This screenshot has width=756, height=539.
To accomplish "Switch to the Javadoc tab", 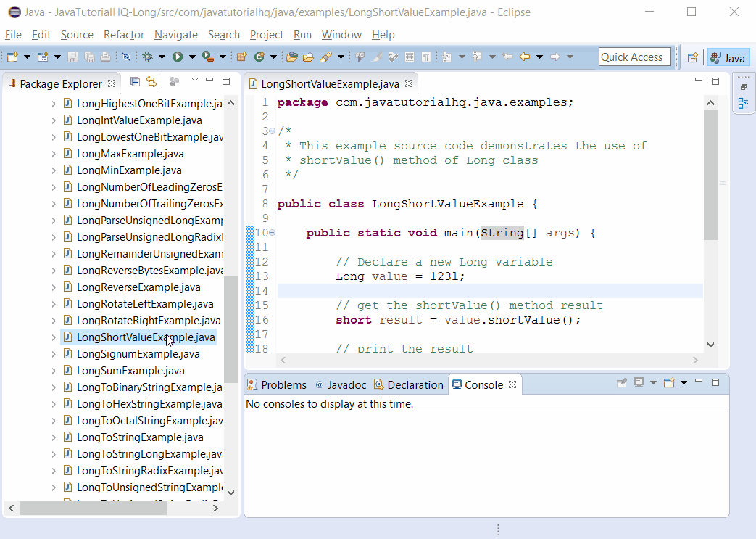I will tap(341, 384).
